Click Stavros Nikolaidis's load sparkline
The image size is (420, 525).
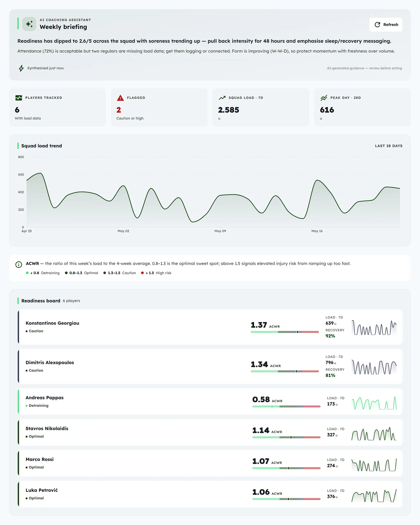click(374, 433)
